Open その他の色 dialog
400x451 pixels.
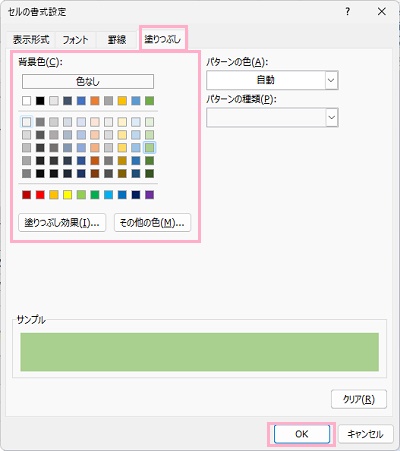point(152,223)
